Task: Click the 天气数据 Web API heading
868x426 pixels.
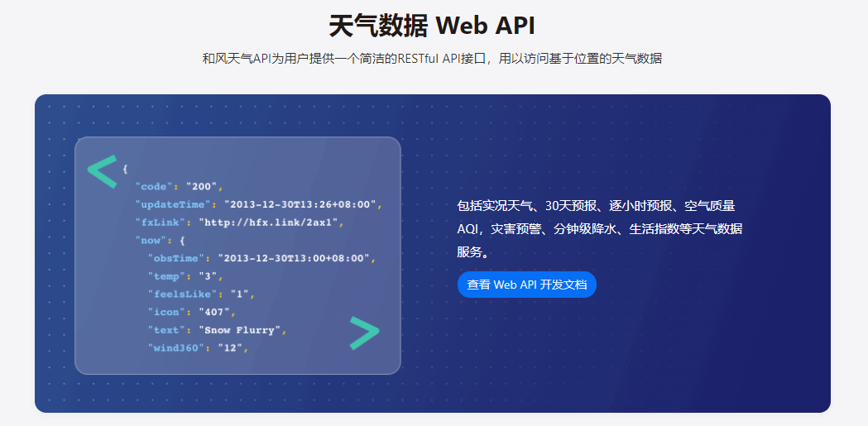Action: click(432, 26)
